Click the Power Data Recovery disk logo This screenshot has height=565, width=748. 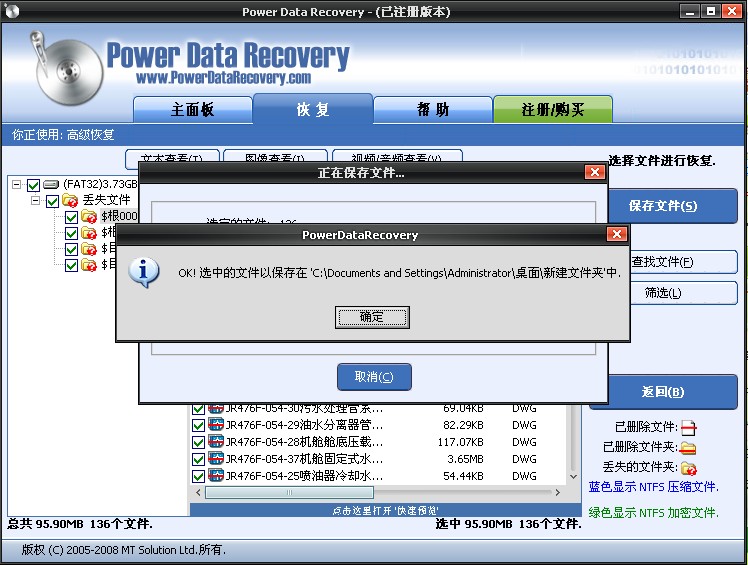tap(66, 69)
